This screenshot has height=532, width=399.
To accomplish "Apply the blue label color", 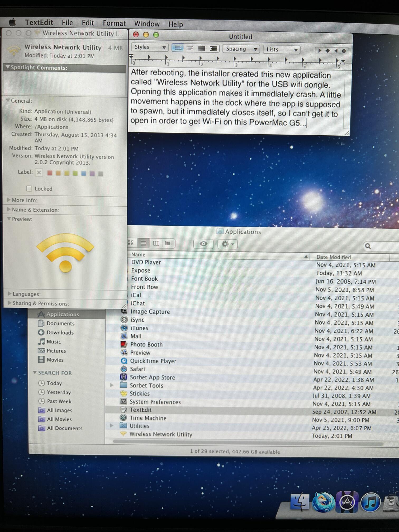I will pyautogui.click(x=84, y=174).
